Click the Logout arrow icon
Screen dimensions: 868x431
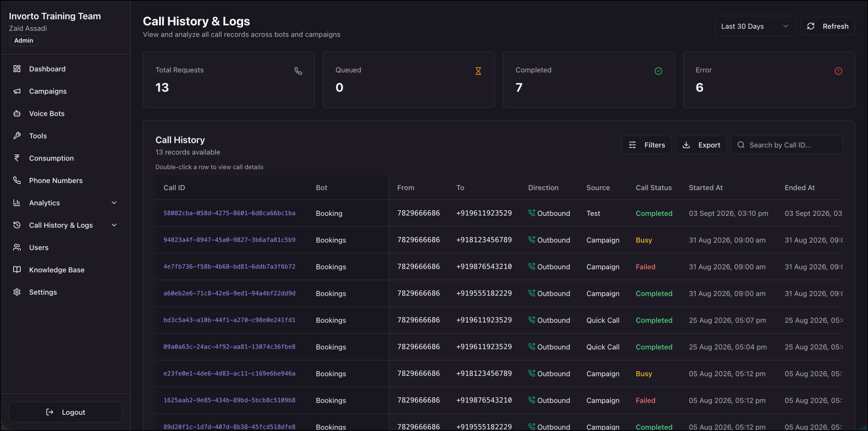coord(50,412)
